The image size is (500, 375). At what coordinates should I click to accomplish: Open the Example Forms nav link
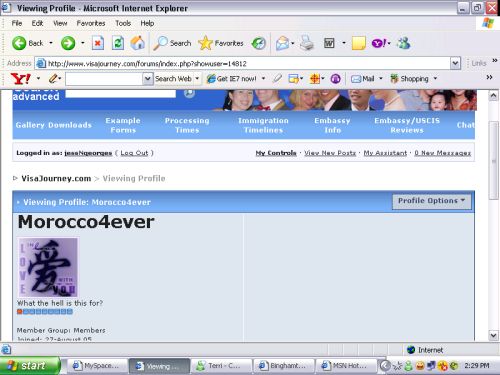tap(123, 125)
